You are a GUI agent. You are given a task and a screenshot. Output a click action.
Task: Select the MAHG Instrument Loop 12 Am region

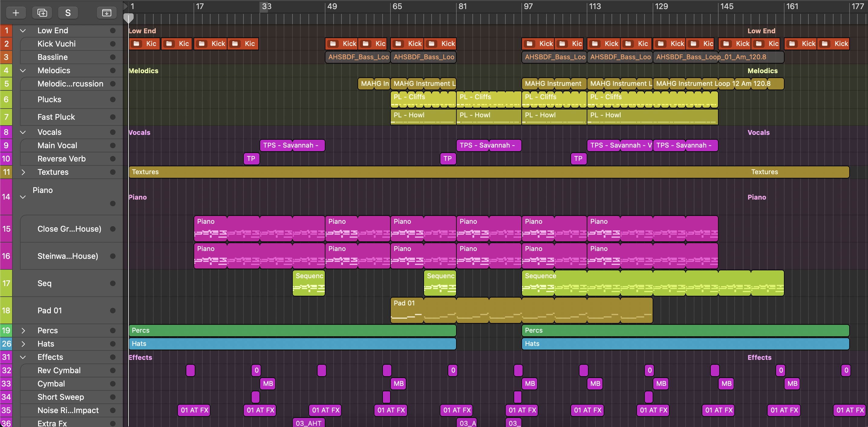pos(718,83)
